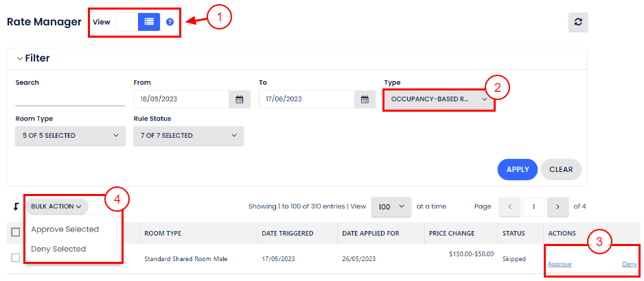Collapse the Filter section

tap(20, 59)
